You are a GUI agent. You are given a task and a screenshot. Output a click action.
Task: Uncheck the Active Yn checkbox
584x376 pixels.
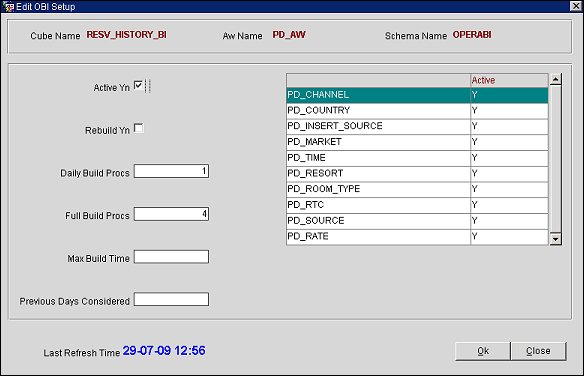click(138, 86)
